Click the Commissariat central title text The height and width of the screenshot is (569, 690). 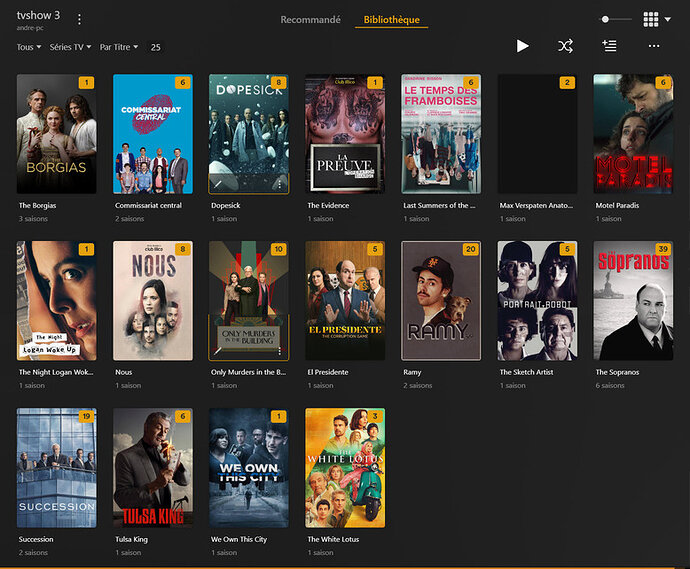[x=148, y=206]
